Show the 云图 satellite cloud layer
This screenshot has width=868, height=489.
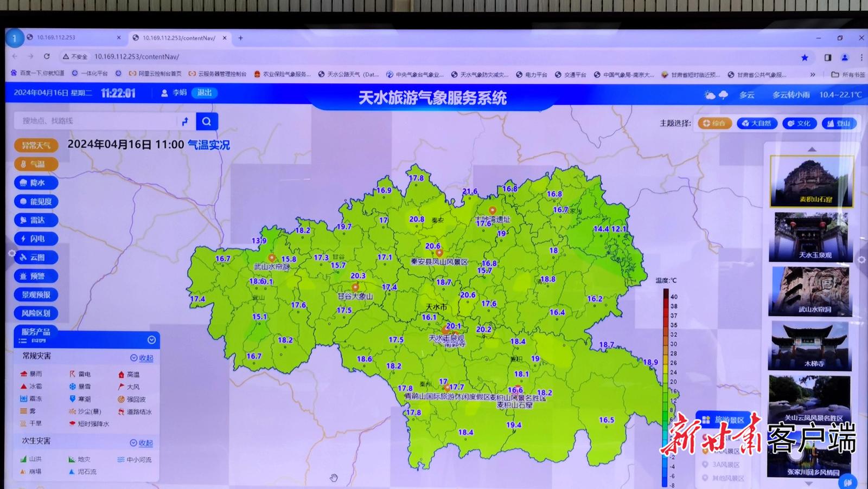click(x=36, y=258)
